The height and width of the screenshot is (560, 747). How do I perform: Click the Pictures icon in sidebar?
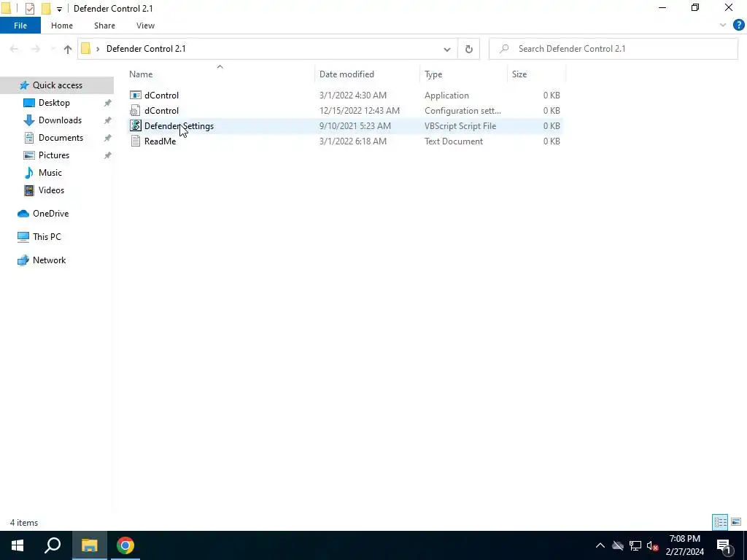[x=29, y=155]
